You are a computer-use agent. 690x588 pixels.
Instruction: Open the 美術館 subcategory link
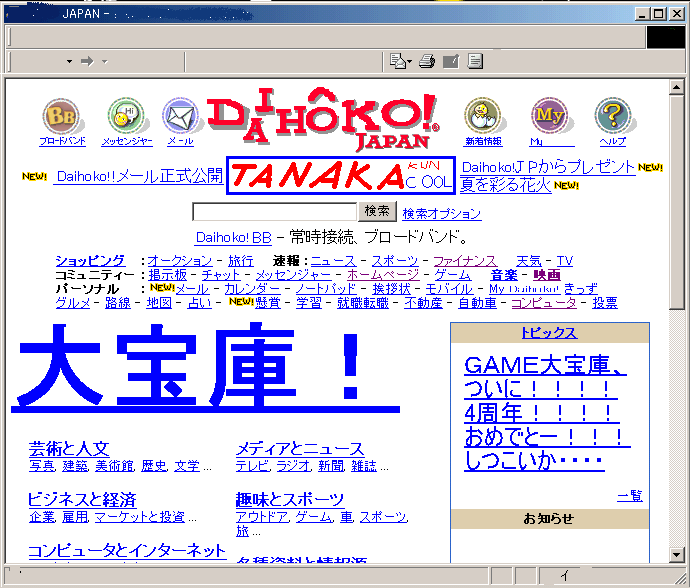114,466
